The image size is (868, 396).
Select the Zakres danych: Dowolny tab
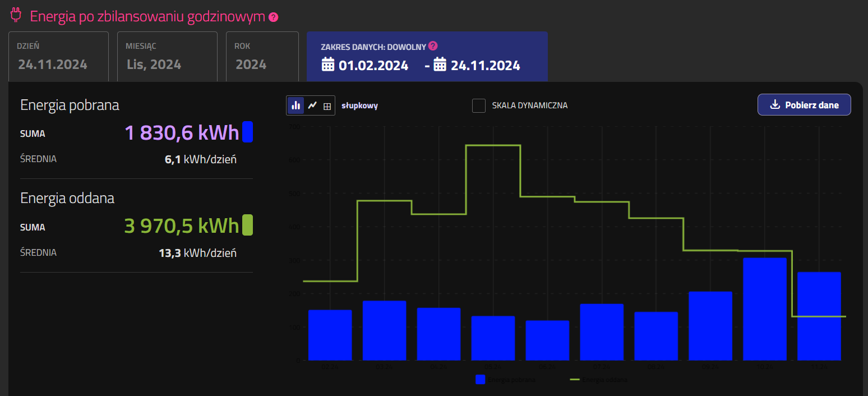coord(427,56)
